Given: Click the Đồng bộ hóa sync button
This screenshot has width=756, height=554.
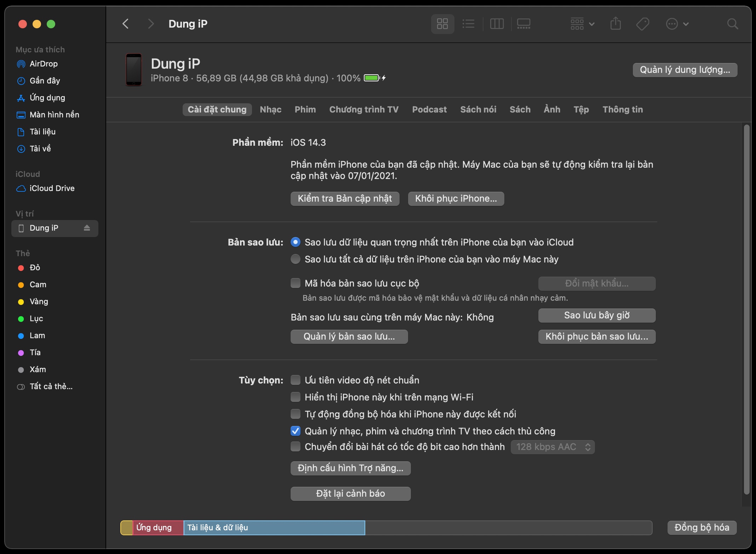Looking at the screenshot, I should (702, 528).
